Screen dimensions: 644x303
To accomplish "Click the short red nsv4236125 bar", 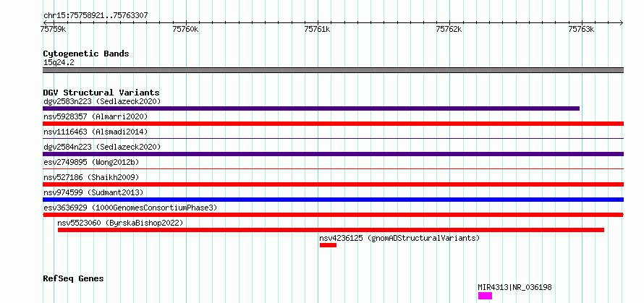I will pyautogui.click(x=329, y=245).
